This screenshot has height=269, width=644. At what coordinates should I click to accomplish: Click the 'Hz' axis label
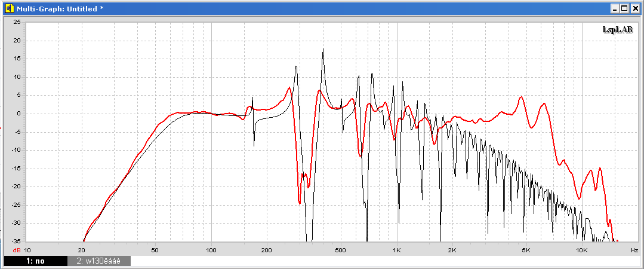coord(634,250)
